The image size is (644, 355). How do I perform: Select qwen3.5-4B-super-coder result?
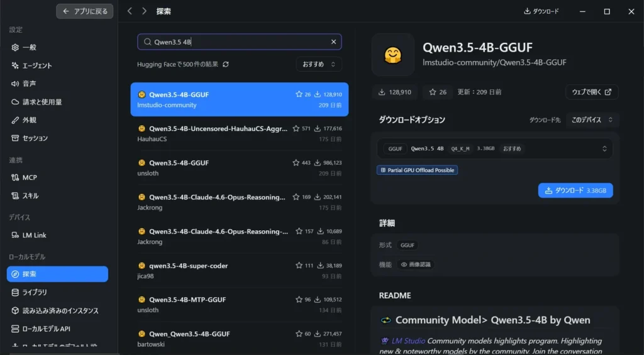click(240, 271)
